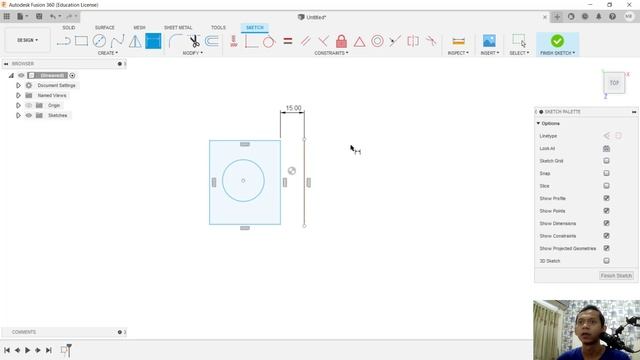The image size is (640, 360).
Task: Expand the Named Views node
Action: 18,96
